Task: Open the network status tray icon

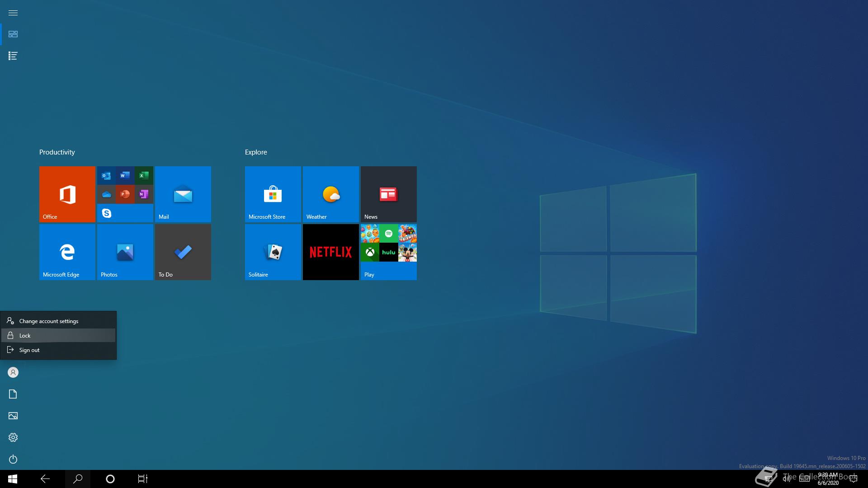Action: (x=768, y=479)
